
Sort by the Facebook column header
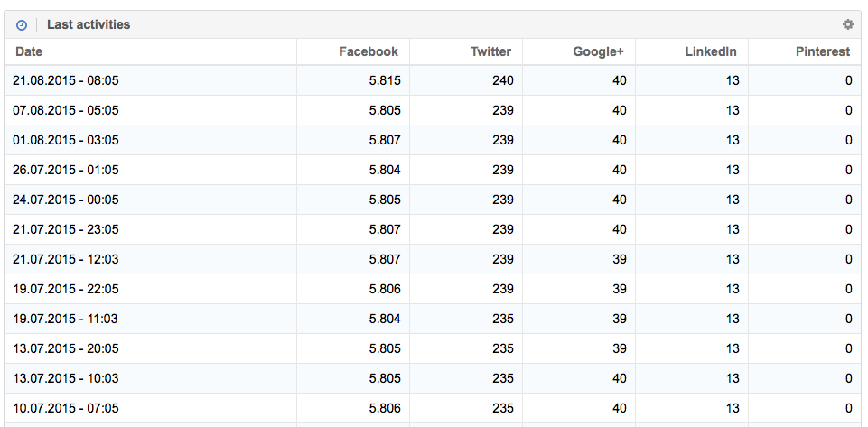click(368, 52)
